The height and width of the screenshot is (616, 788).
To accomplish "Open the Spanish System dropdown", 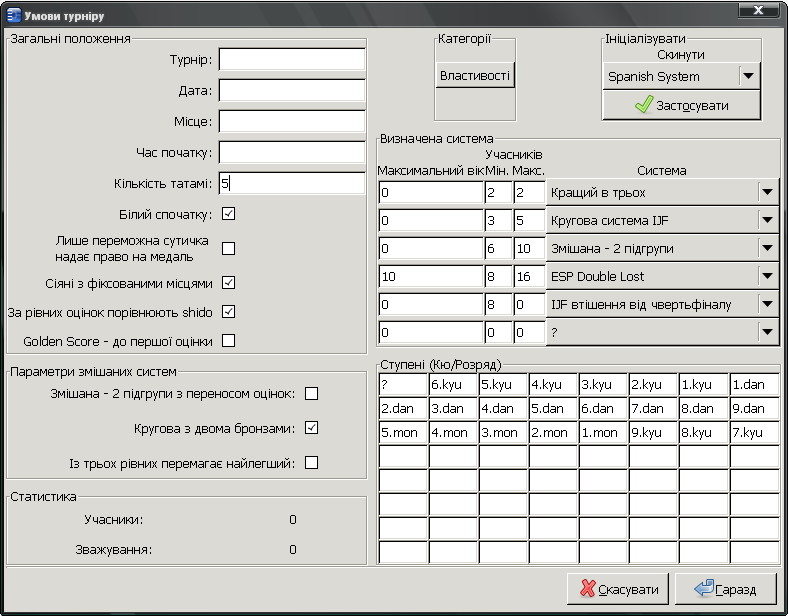I will [748, 76].
